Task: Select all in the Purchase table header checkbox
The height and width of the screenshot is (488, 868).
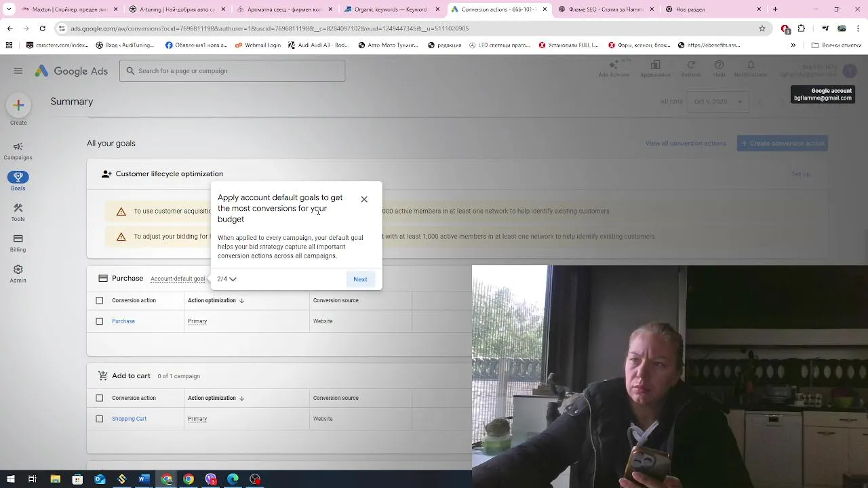Action: (100, 300)
